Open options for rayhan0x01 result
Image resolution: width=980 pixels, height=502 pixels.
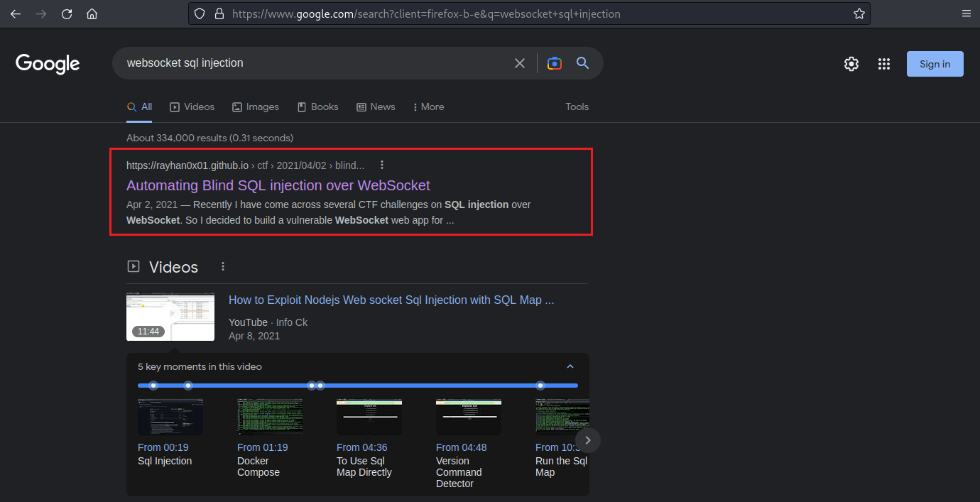[x=382, y=165]
